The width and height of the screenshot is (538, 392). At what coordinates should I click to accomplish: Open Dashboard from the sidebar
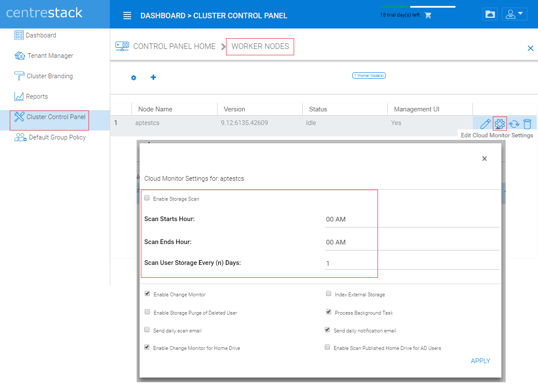coord(41,35)
